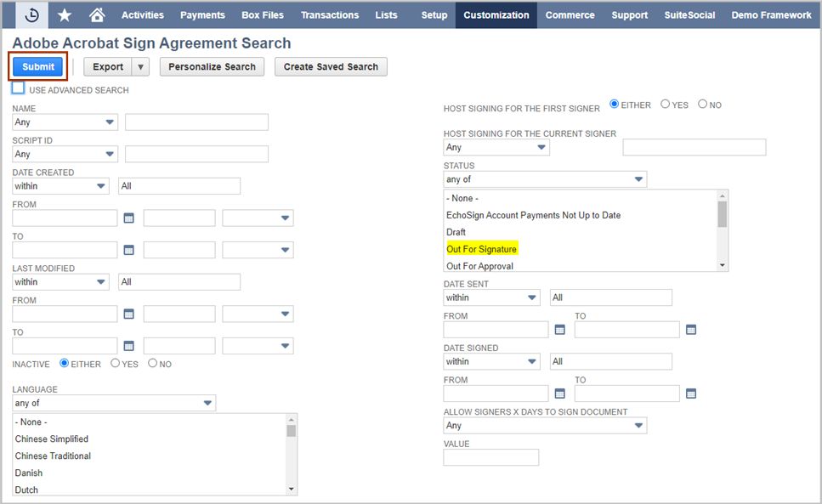Open calendar for Date Sent TO
Screen dimensions: 822x504
coord(691,330)
